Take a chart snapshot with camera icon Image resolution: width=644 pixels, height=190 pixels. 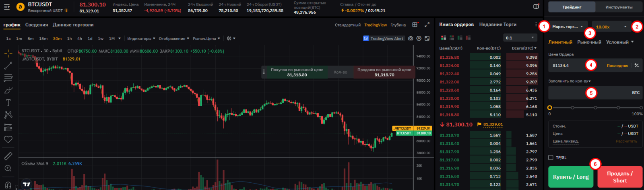tap(411, 39)
